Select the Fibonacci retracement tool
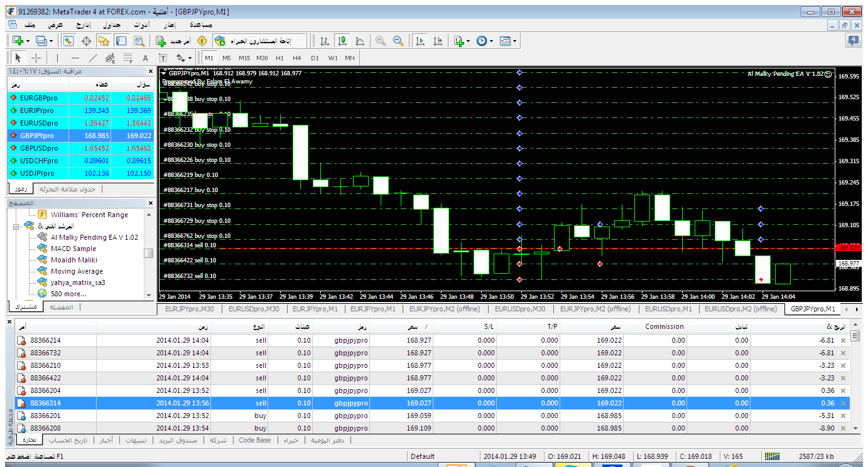The height and width of the screenshot is (467, 868). 128,58
